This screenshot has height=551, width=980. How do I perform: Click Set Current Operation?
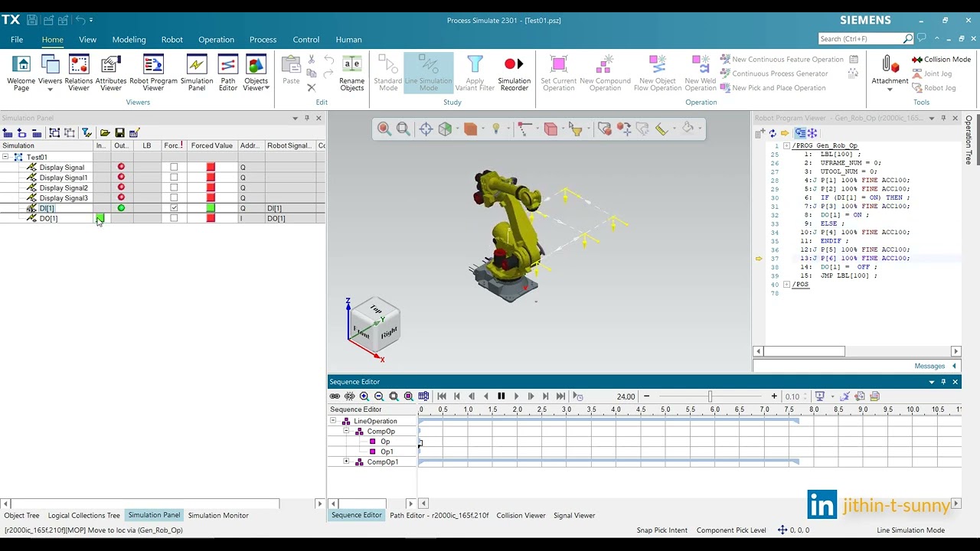pos(558,73)
